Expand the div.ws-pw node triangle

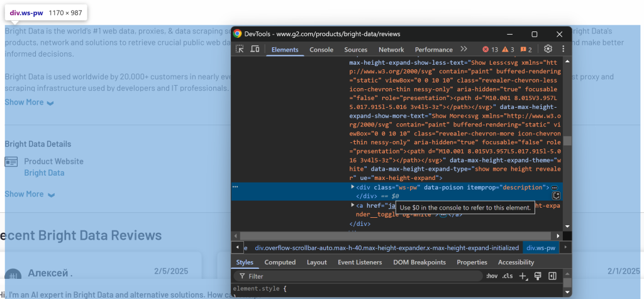click(353, 187)
